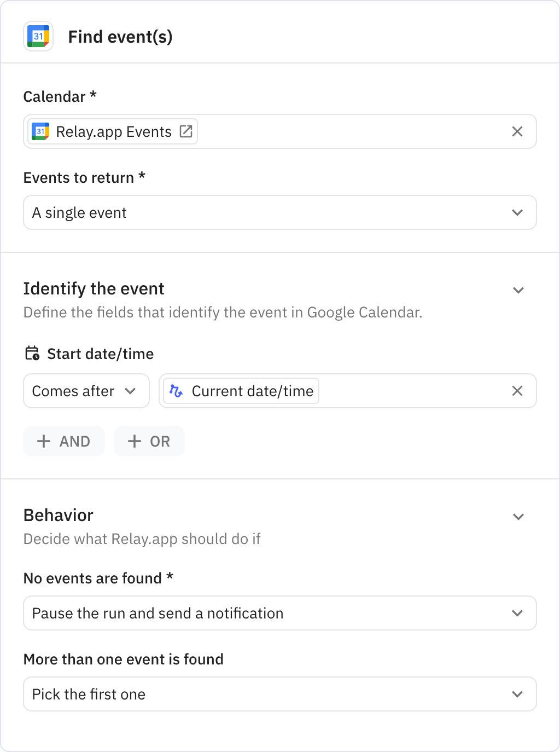
Task: Click the Current date/time variable chip
Action: pos(241,391)
